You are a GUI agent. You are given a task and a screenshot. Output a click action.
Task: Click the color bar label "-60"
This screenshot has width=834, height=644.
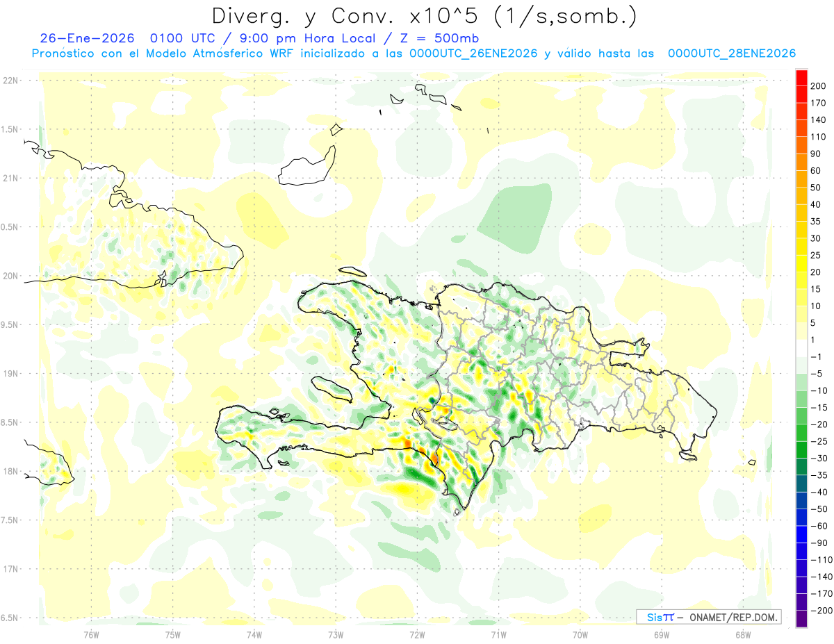819,527
